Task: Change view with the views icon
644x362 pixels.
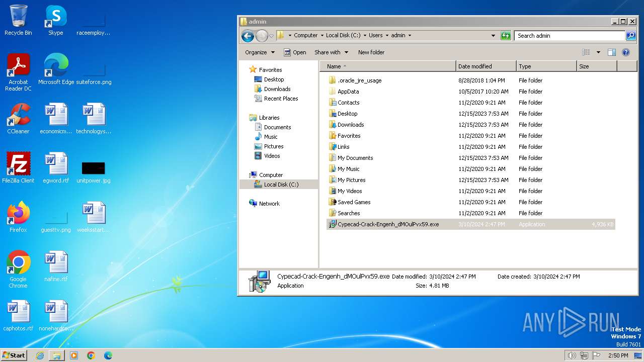Action: pyautogui.click(x=586, y=52)
